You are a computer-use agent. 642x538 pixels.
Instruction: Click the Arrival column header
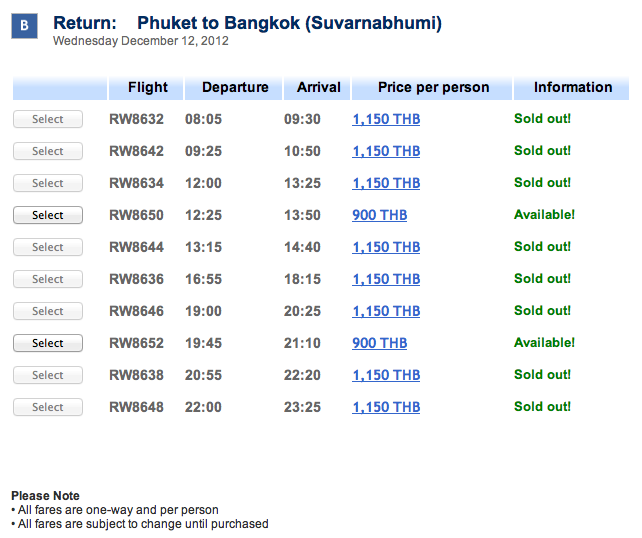point(319,87)
